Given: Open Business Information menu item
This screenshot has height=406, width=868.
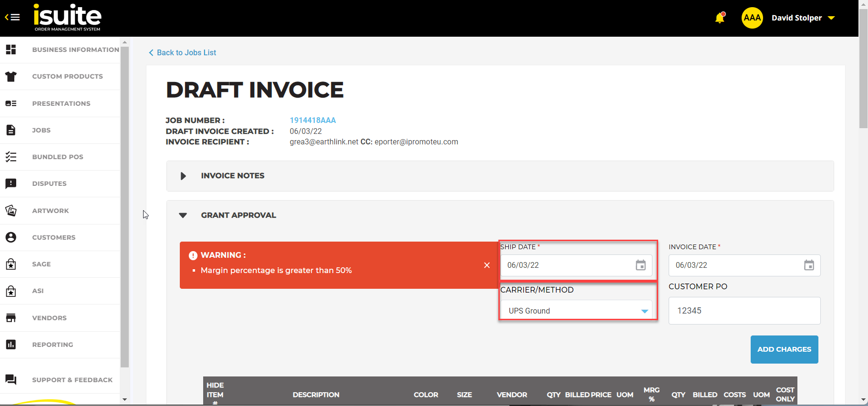Looking at the screenshot, I should [75, 50].
